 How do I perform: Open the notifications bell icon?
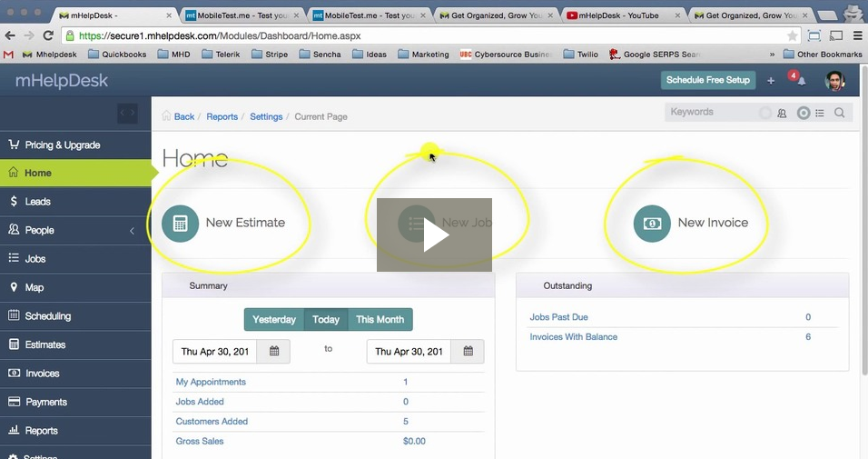(801, 82)
